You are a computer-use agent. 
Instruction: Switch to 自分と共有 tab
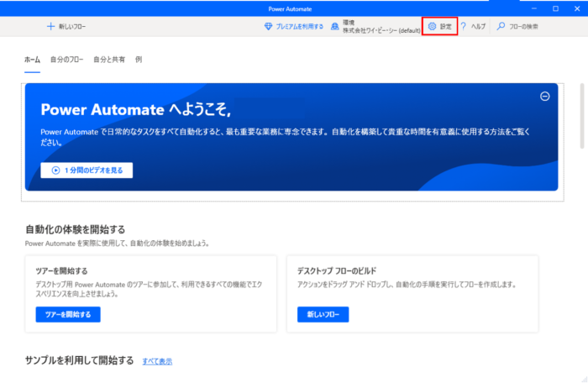109,60
